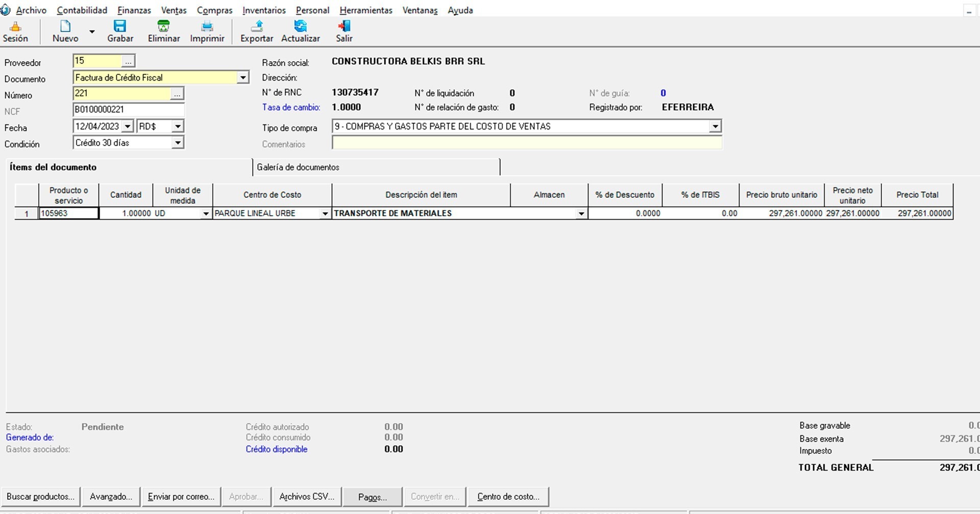The image size is (980, 514).
Task: Open the arrow next to Nuevo
Action: (92, 32)
